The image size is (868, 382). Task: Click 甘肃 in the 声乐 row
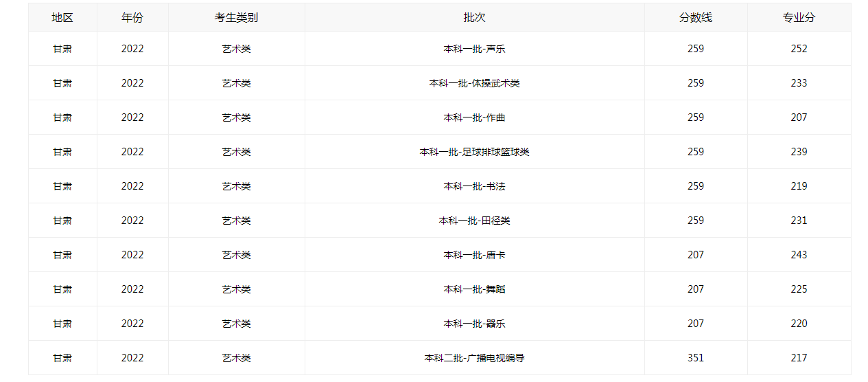62,49
